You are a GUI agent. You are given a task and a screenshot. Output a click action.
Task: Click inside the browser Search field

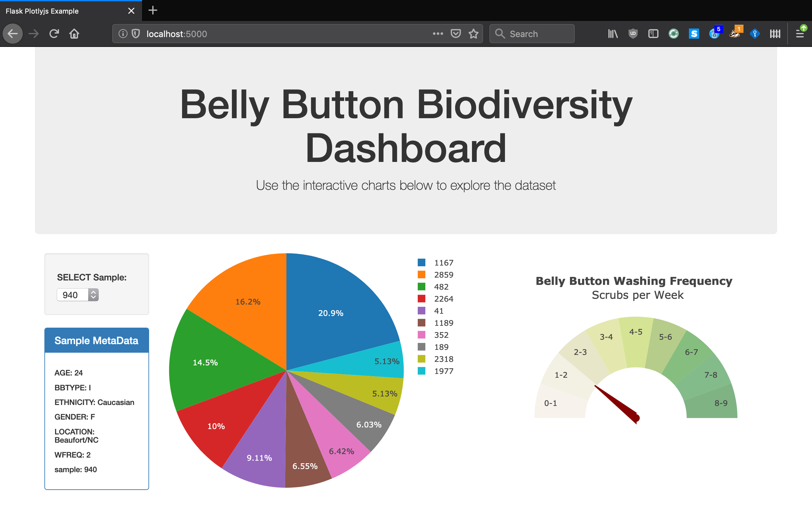537,34
